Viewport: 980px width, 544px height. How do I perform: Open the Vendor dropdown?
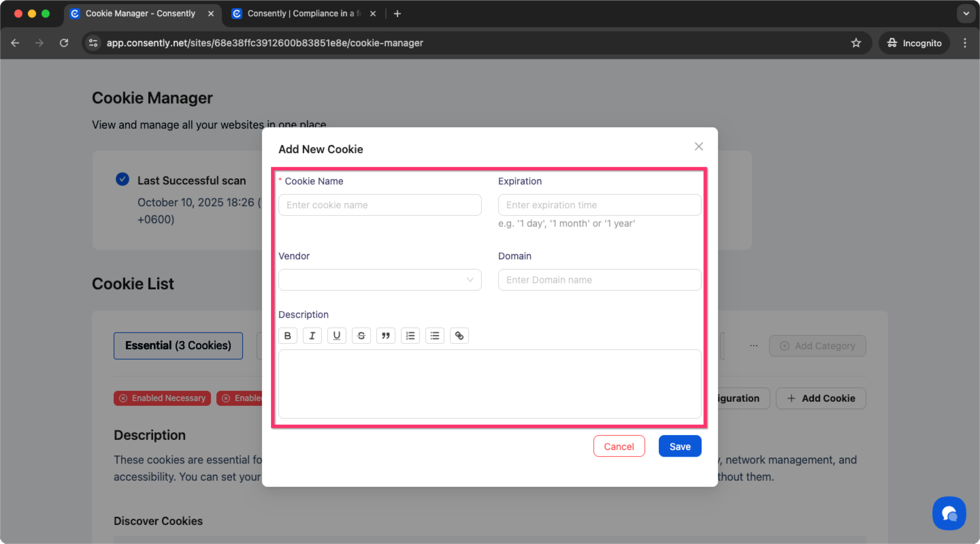point(380,280)
